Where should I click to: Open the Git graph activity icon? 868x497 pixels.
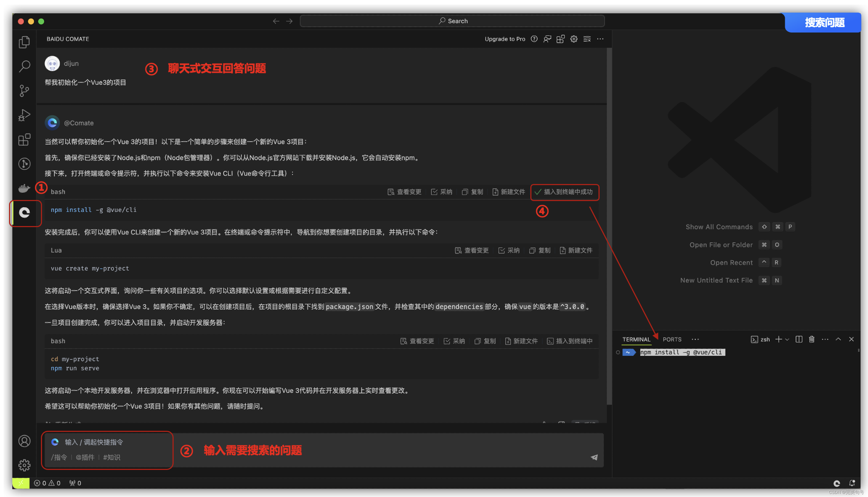(x=24, y=164)
